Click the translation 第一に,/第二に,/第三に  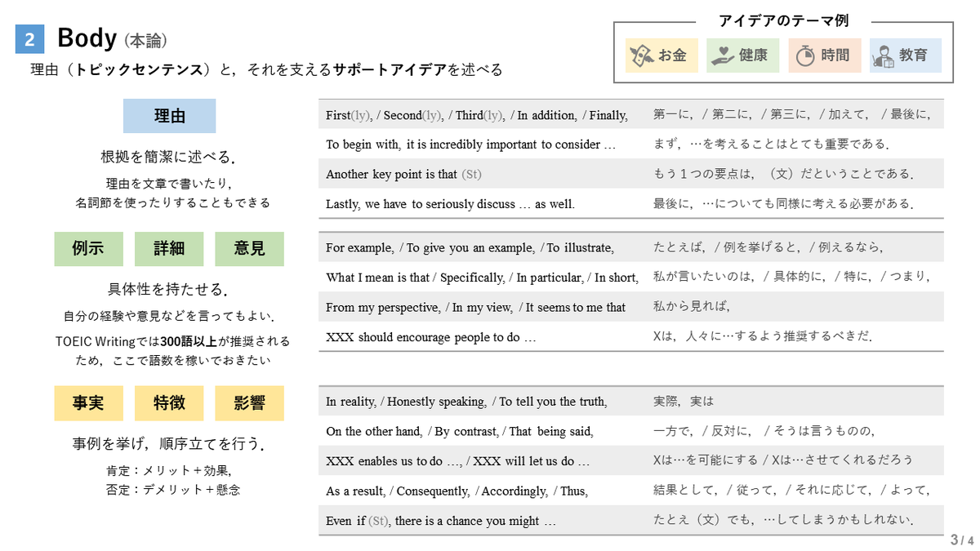click(791, 115)
